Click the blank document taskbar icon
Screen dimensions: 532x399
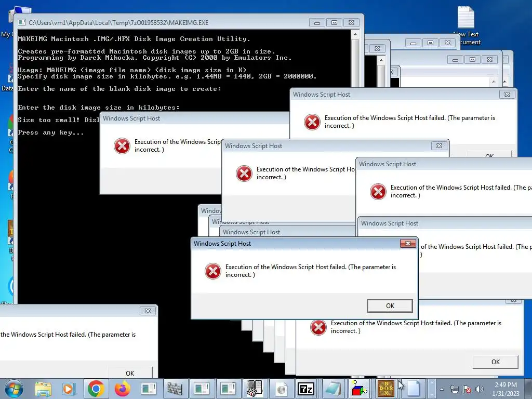(x=413, y=389)
